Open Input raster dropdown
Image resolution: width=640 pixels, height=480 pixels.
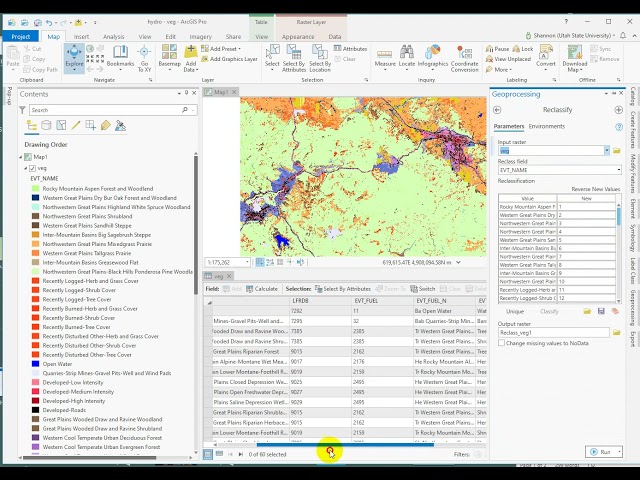click(x=607, y=151)
